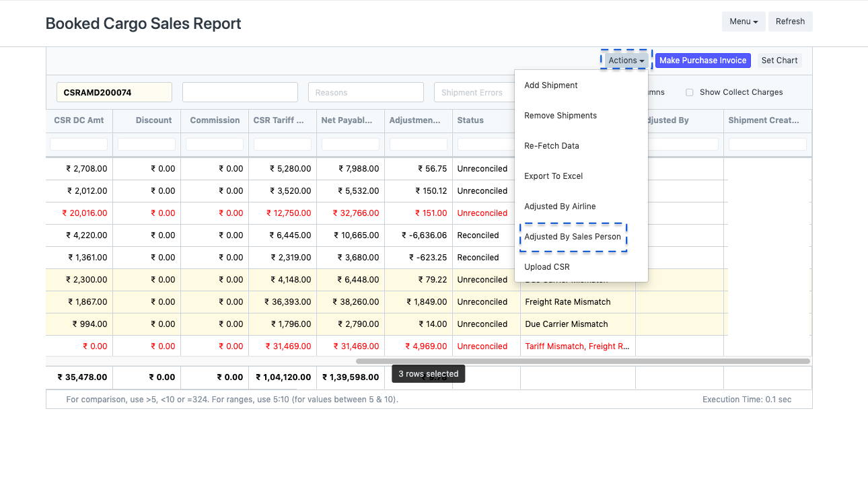Click filter box under CSR DC Amt

(x=79, y=145)
